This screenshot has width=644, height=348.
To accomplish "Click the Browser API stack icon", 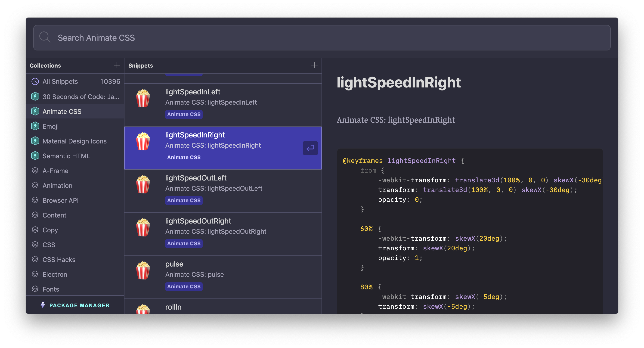I will pos(35,200).
